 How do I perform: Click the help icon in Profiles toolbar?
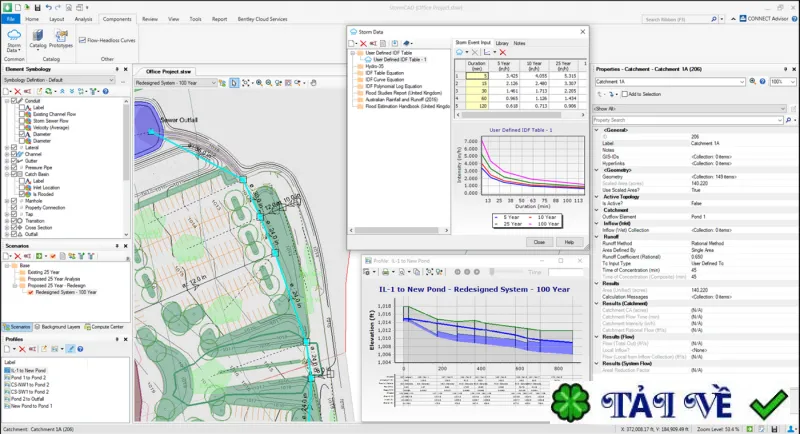80,349
